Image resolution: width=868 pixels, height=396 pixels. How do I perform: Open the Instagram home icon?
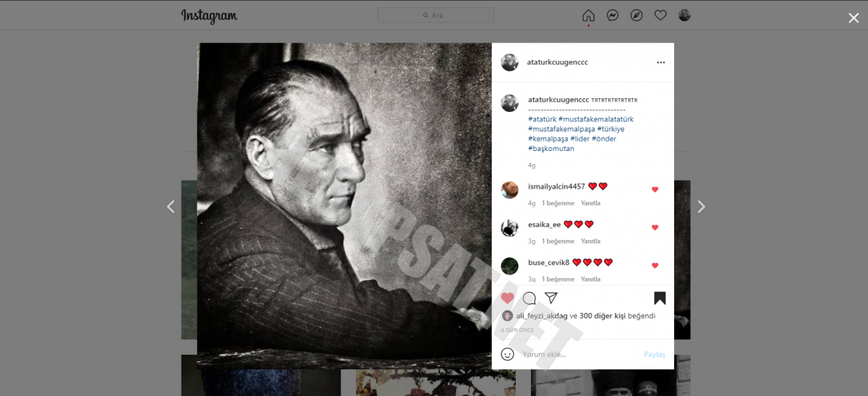tap(588, 15)
